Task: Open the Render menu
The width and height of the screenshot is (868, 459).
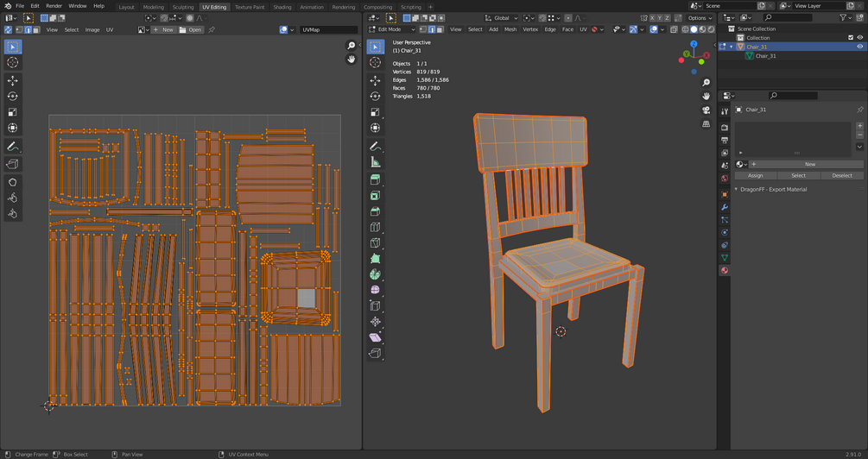Action: tap(54, 6)
